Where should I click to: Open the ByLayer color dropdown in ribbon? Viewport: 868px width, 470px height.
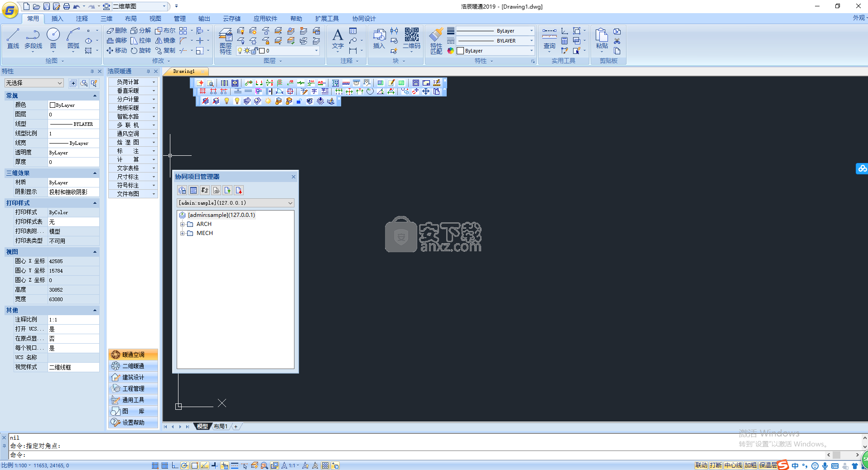531,51
